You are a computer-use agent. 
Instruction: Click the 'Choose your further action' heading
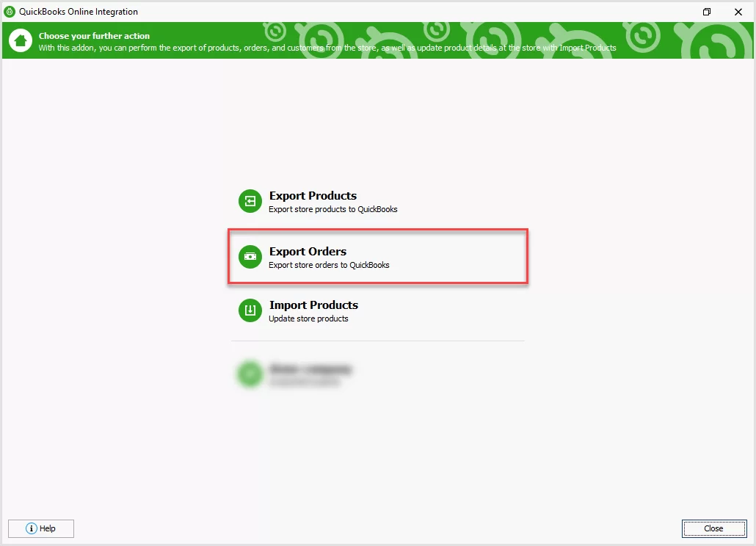[92, 34]
